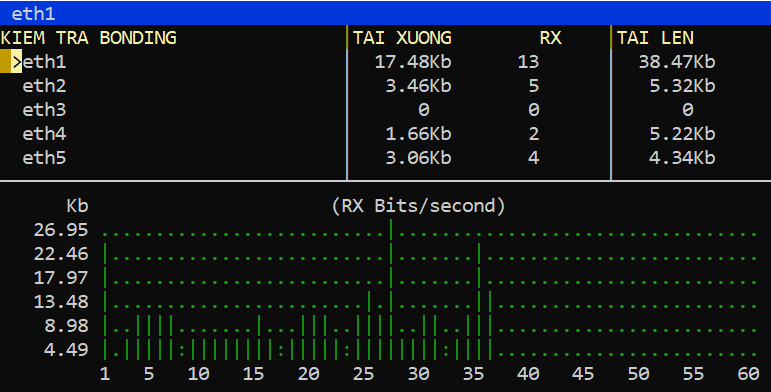Click the 17.48Kb download value for eth1
The height and width of the screenshot is (392, 771).
[413, 61]
